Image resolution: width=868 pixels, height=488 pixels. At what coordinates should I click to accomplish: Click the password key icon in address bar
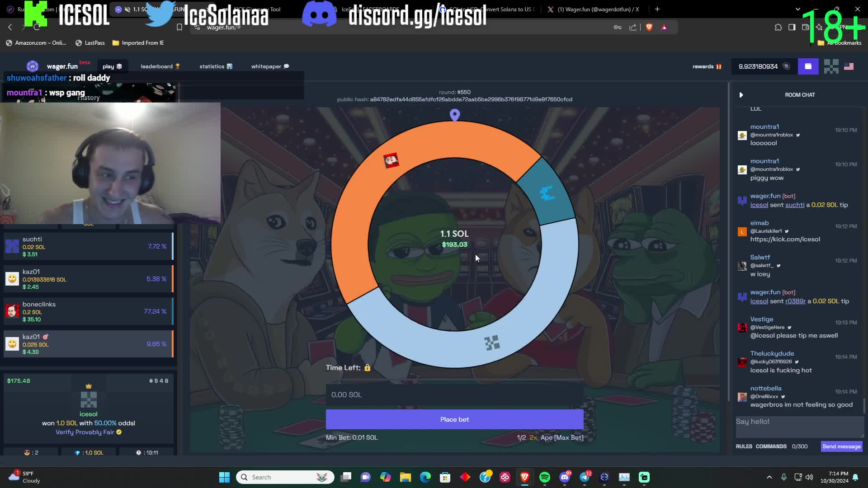[617, 27]
